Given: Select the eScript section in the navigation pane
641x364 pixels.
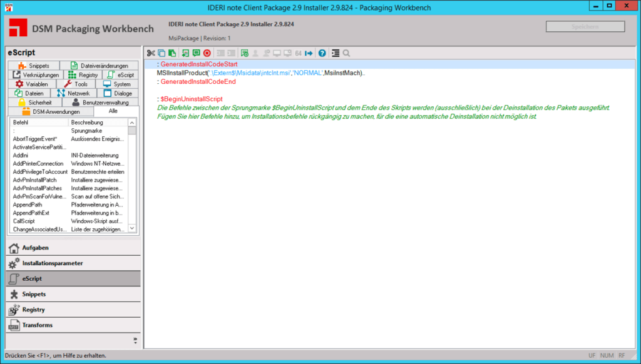Looking at the screenshot, I should (73, 278).
